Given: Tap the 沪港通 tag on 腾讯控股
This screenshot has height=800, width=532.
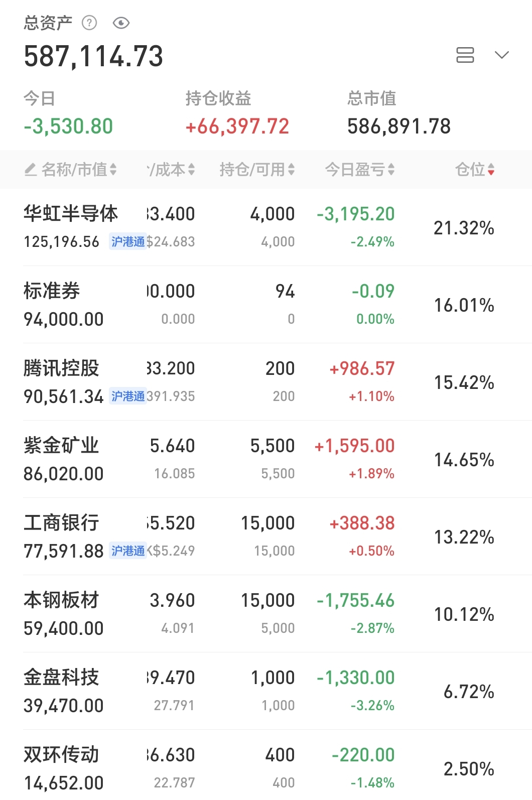Looking at the screenshot, I should point(128,396).
